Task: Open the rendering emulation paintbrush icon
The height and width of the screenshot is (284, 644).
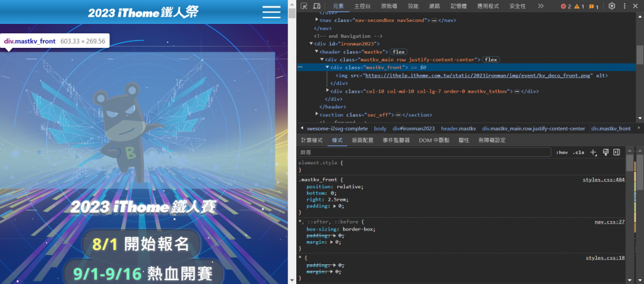Action: (x=606, y=152)
